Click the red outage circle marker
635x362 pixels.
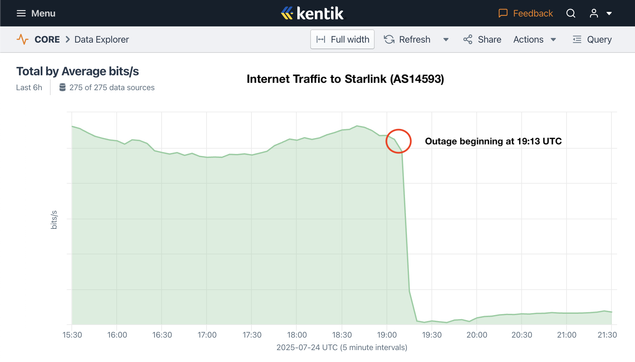pos(398,141)
